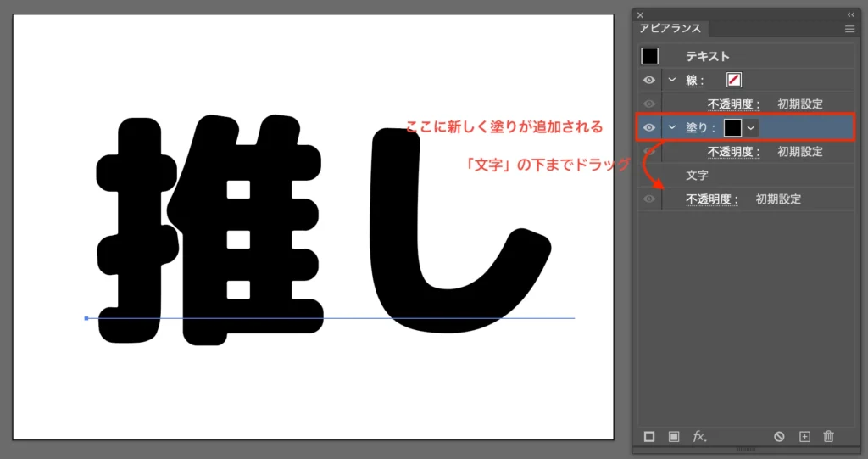Click Duplicate Selected Item plus icon
Screen dimensions: 868x459
click(805, 437)
